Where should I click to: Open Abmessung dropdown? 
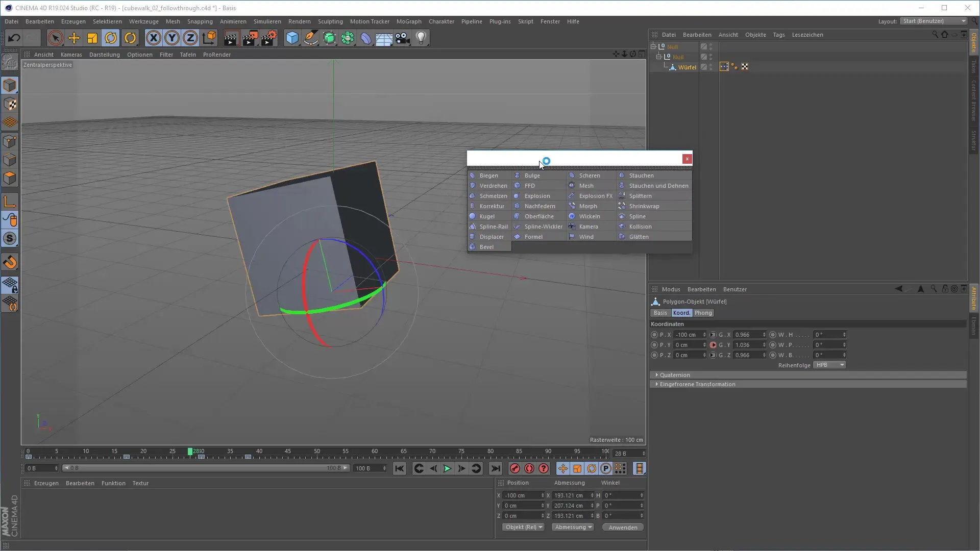[573, 527]
